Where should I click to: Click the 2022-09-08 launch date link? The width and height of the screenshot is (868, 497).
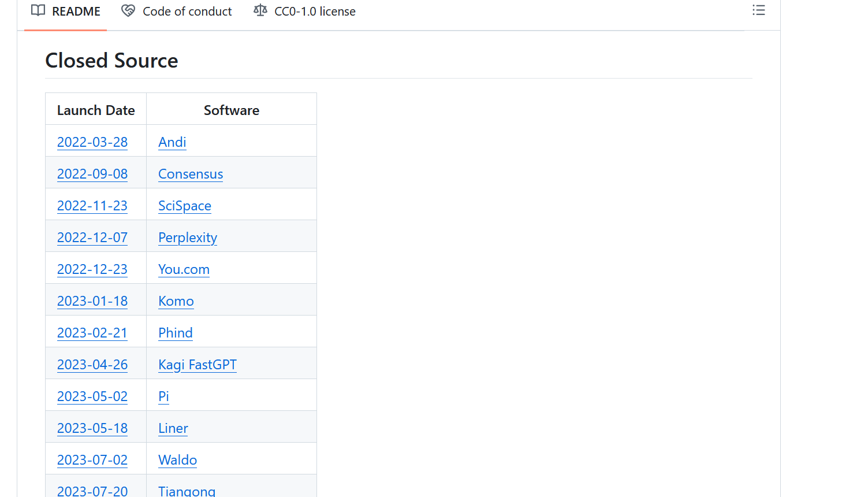(x=92, y=174)
